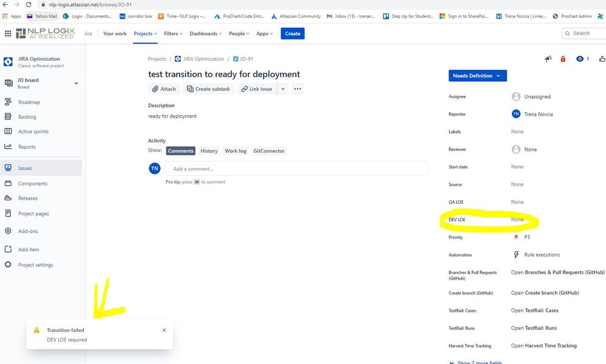This screenshot has width=606, height=364.
Task: Click the JIRA Optimization project avatar
Action: [8, 62]
